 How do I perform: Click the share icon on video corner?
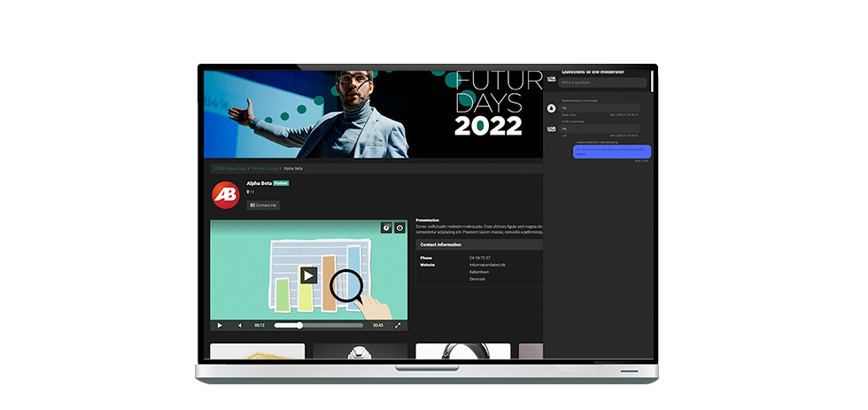point(386,228)
